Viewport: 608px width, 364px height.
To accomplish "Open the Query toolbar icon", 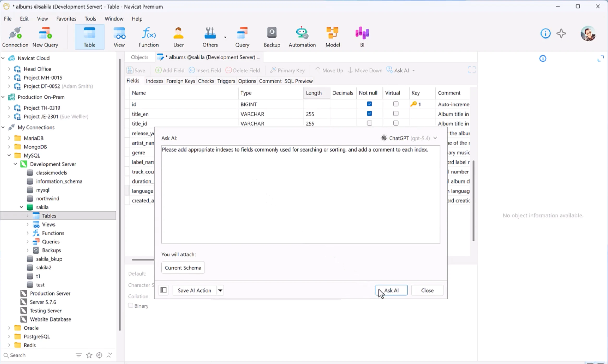I will pos(242,37).
